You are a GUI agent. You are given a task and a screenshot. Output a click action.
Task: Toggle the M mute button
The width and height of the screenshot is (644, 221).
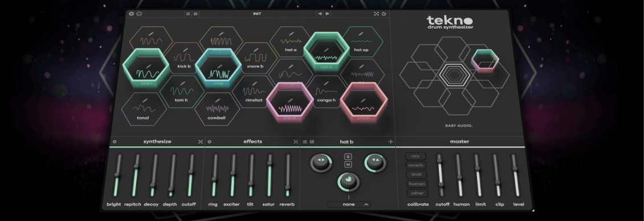[x=348, y=164]
